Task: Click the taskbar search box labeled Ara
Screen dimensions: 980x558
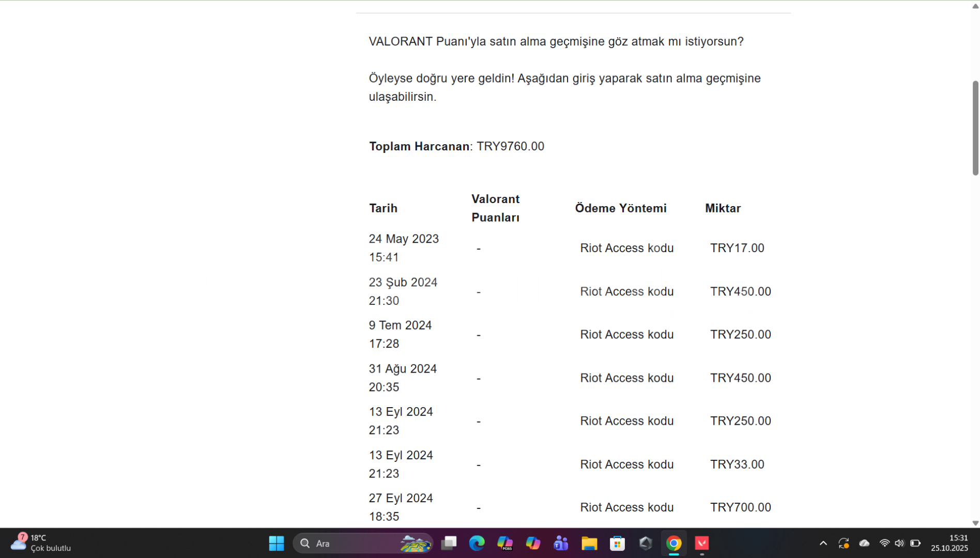Action: click(x=363, y=543)
